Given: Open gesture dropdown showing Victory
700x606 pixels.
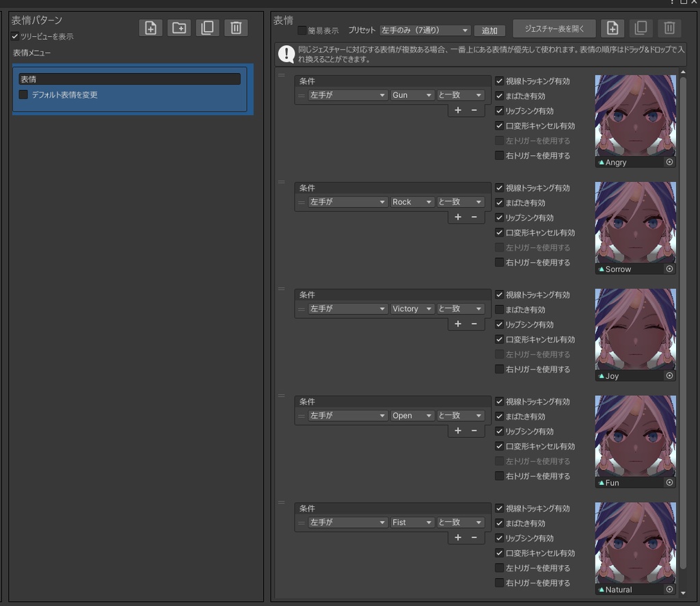Looking at the screenshot, I should point(412,308).
